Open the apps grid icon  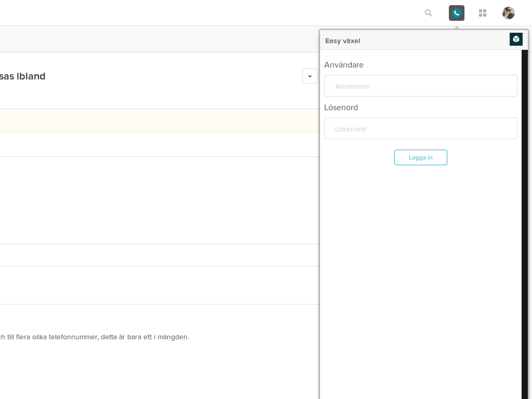(x=483, y=13)
